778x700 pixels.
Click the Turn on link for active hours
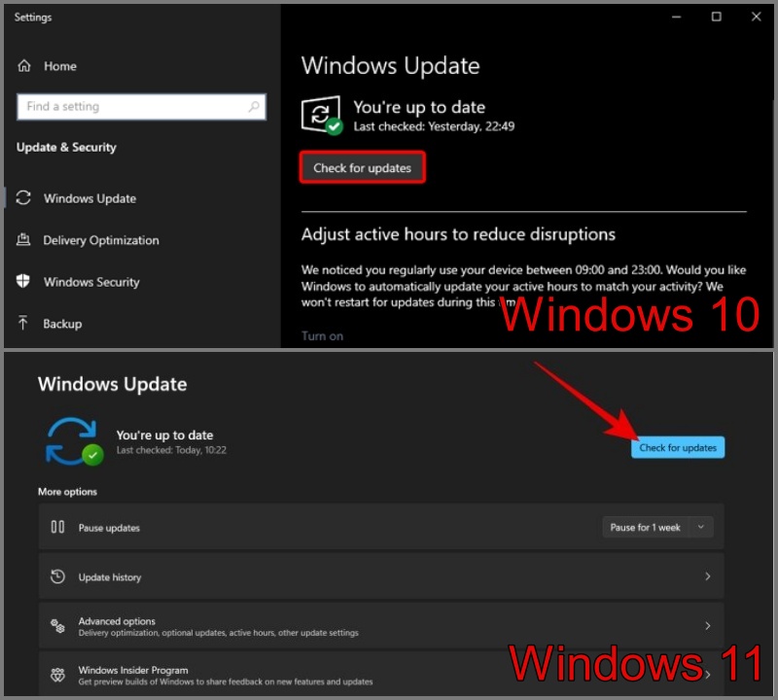[322, 335]
